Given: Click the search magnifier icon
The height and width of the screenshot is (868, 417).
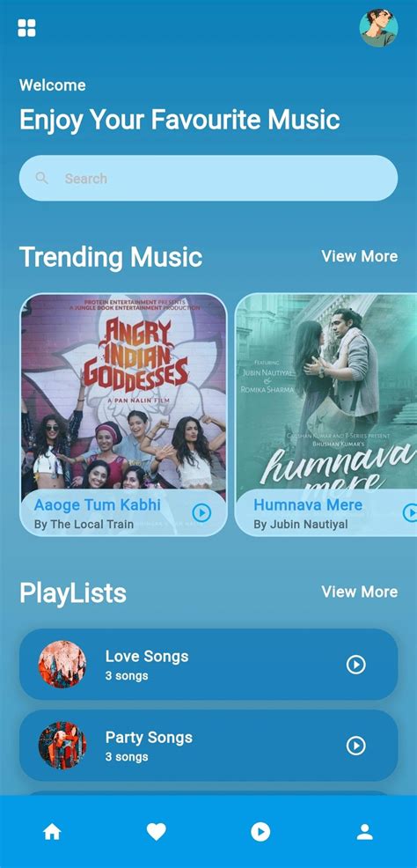Looking at the screenshot, I should click(42, 178).
